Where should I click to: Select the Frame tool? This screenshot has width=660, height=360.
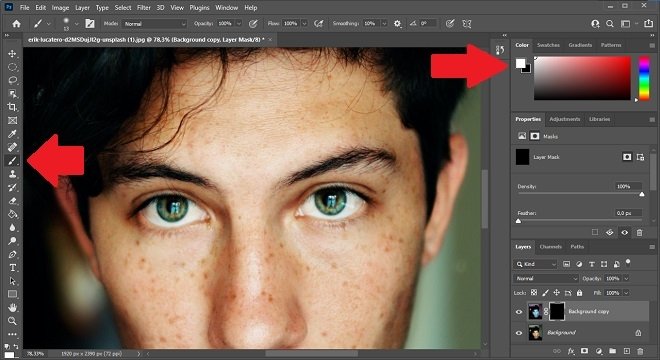pyautogui.click(x=12, y=120)
